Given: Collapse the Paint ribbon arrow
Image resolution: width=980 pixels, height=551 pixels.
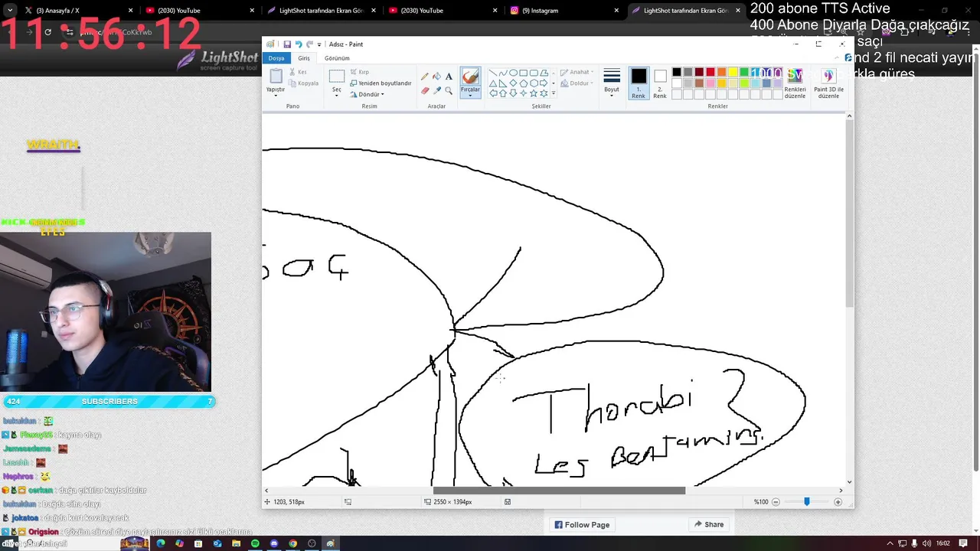Looking at the screenshot, I should (x=836, y=58).
